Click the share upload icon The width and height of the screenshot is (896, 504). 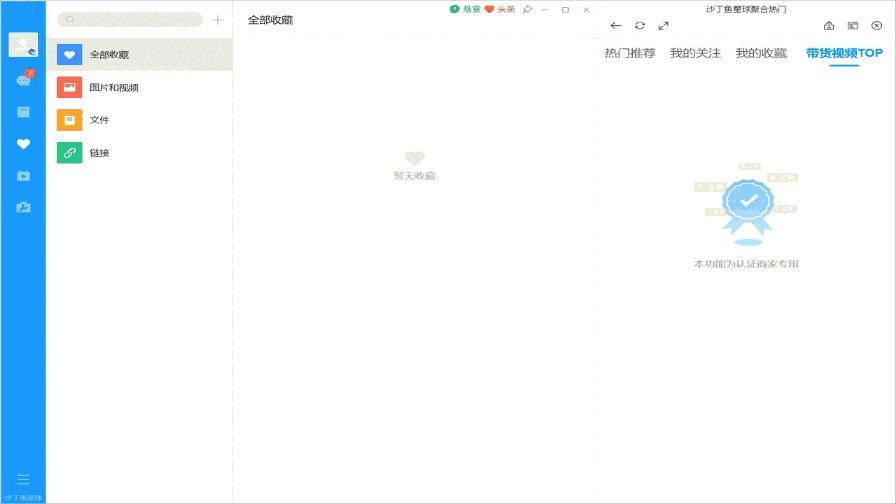coord(829,26)
